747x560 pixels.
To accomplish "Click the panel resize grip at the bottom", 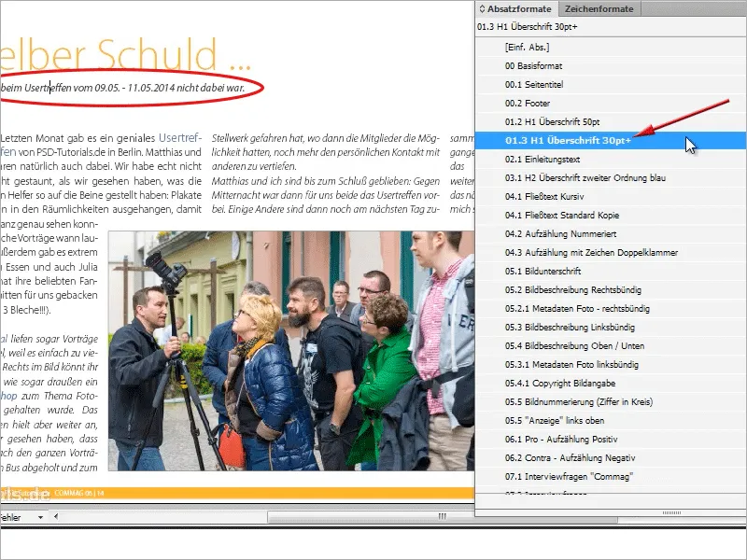I will pos(671,512).
